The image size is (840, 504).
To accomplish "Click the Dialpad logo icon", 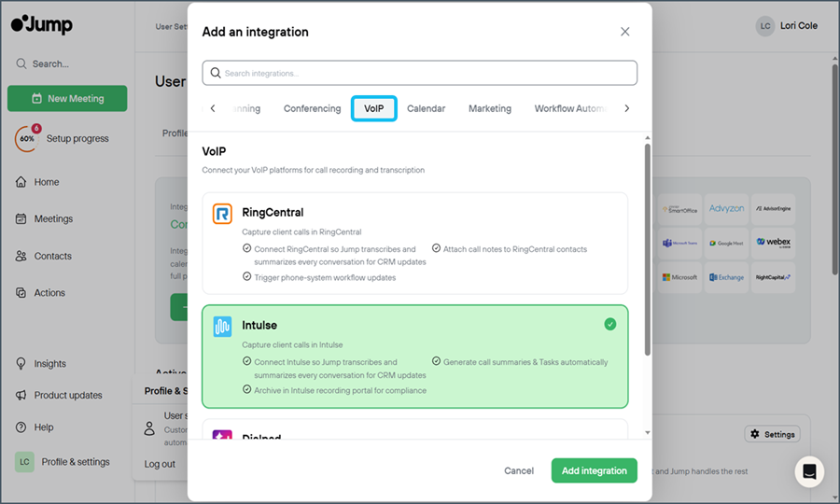I will (x=222, y=434).
